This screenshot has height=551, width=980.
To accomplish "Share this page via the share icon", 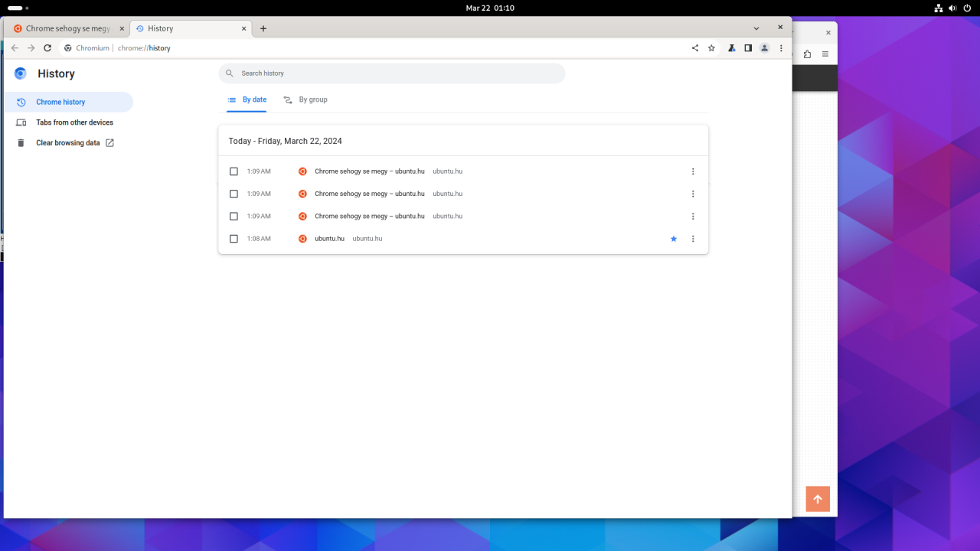I will pos(695,47).
